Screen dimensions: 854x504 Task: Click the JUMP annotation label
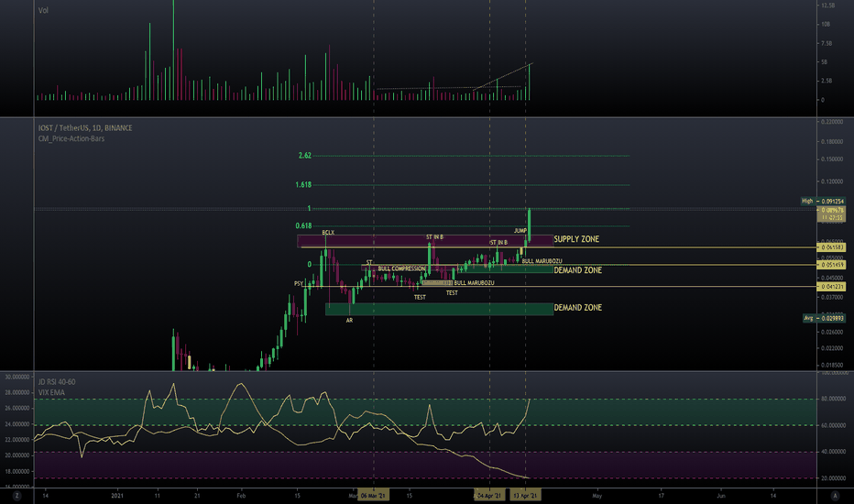[520, 231]
